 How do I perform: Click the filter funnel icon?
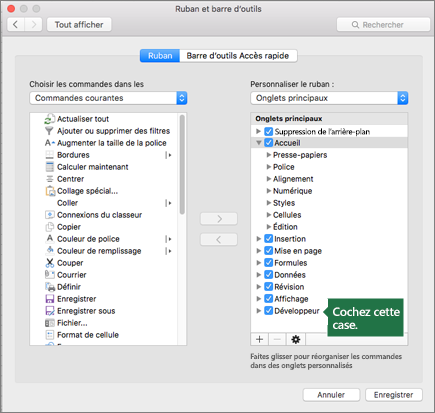tap(49, 131)
